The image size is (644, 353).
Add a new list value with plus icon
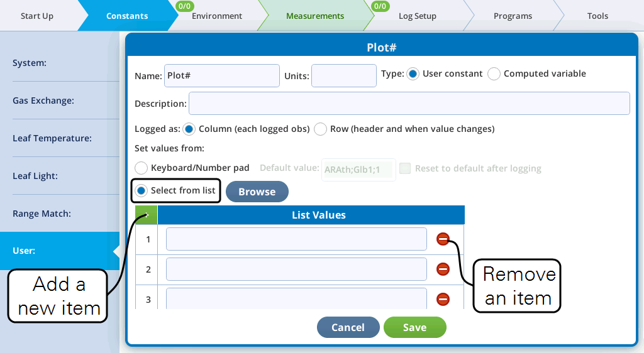[x=146, y=215]
